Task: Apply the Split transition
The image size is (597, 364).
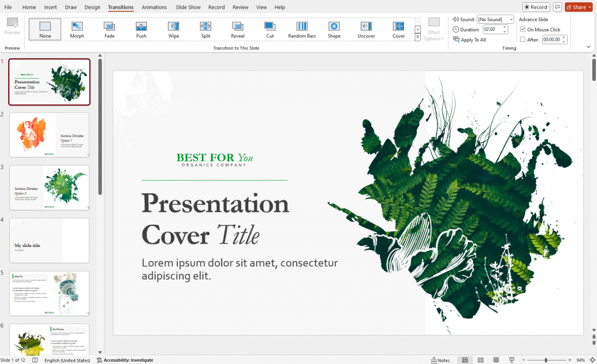Action: 206,29
